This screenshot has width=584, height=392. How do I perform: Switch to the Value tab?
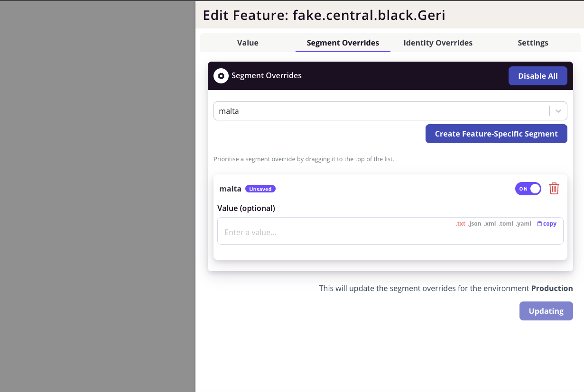[247, 43]
